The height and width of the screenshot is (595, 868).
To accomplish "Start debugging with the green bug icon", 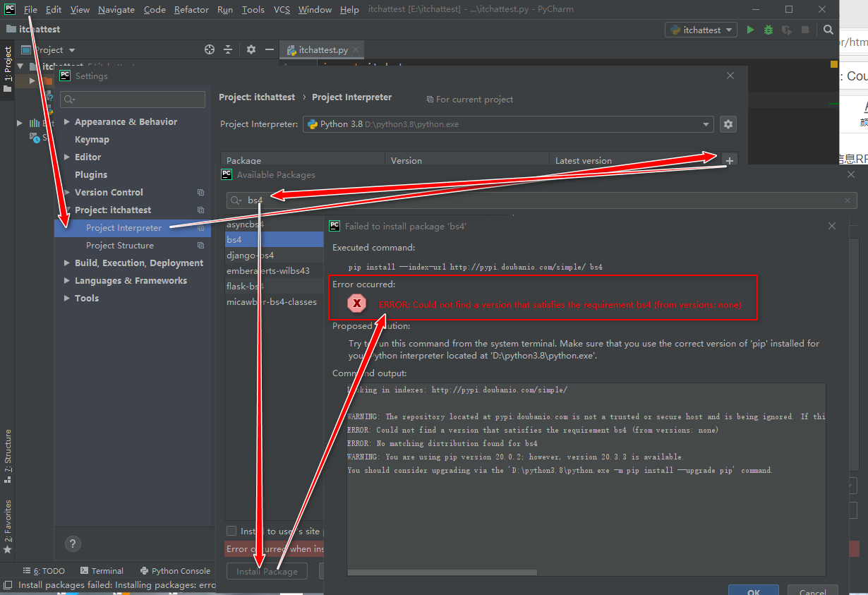I will click(768, 30).
